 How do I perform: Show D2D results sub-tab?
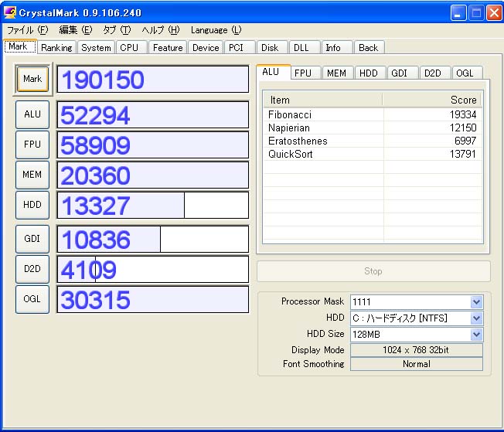click(x=435, y=73)
